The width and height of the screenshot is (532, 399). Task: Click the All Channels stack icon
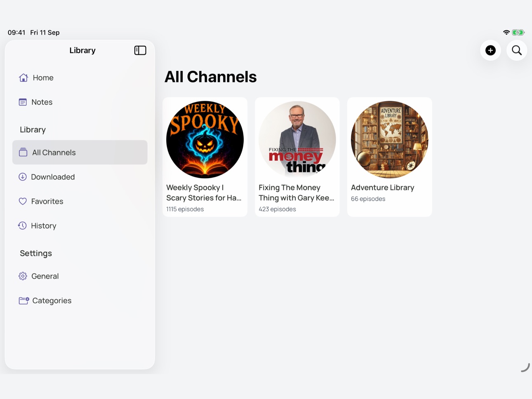point(23,152)
